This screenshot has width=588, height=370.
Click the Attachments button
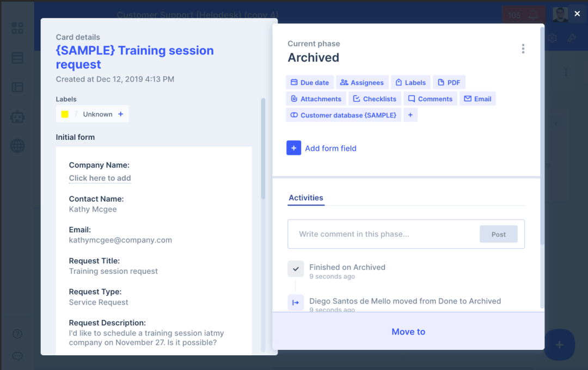(x=316, y=99)
